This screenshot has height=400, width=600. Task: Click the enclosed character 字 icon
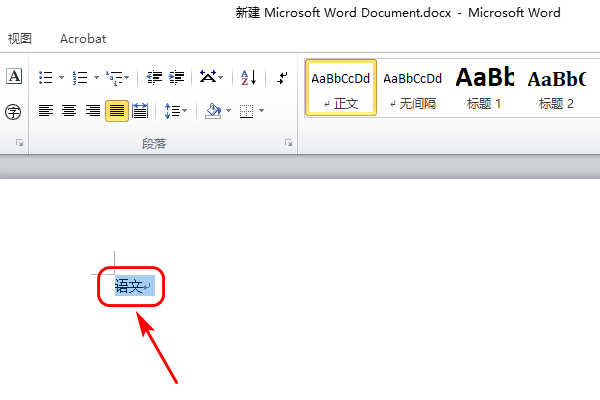point(13,112)
